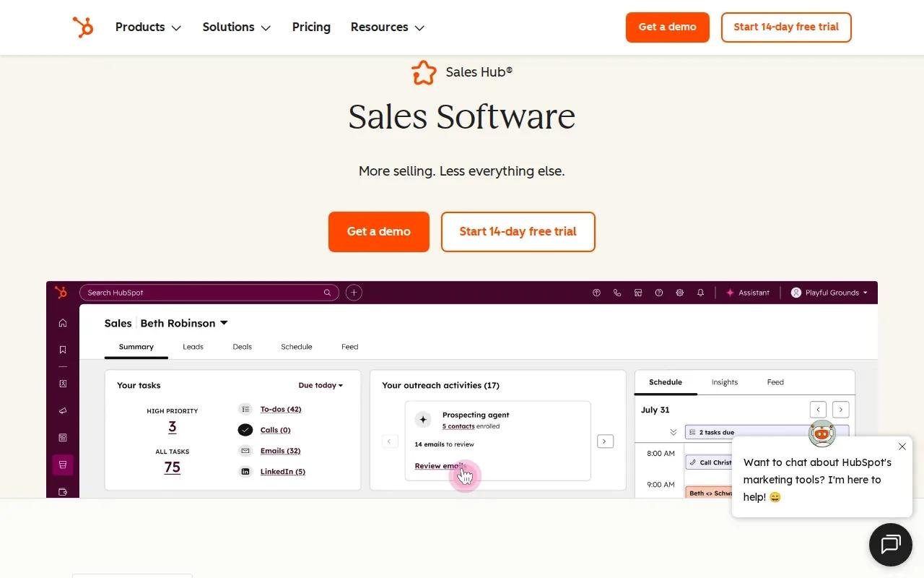
Task: Select the Insights tab in the right panel
Action: coord(724,382)
